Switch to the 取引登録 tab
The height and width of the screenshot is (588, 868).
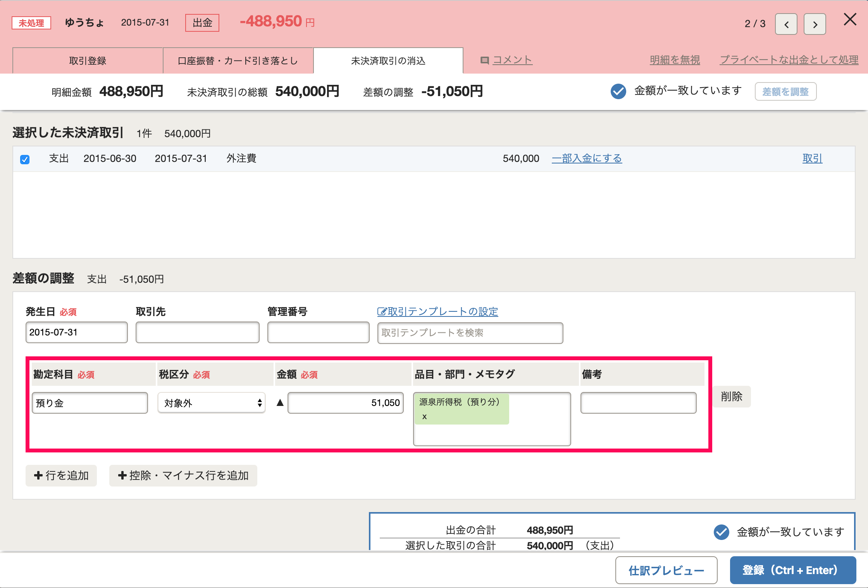[x=88, y=61]
